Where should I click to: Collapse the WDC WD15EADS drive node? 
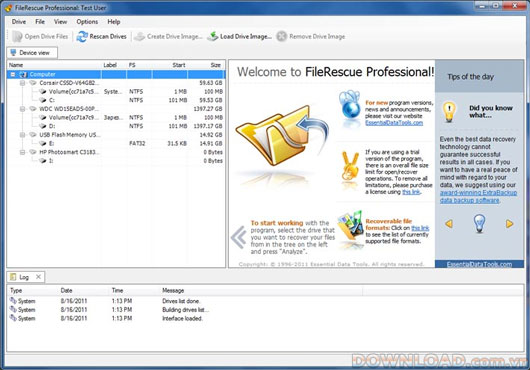tap(22, 109)
